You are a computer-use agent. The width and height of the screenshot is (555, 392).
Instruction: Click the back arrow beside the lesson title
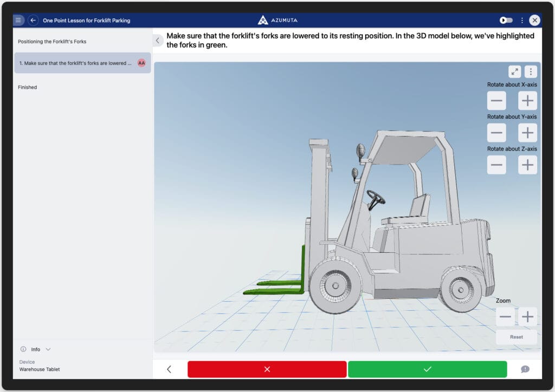(33, 20)
